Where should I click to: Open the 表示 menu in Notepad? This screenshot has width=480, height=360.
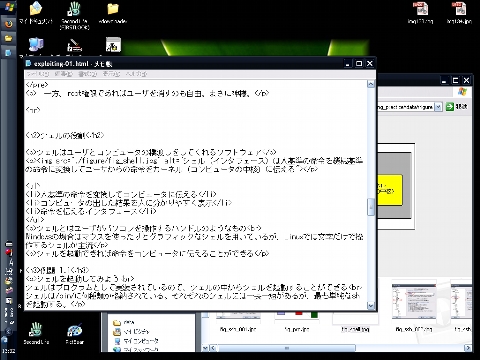point(111,74)
